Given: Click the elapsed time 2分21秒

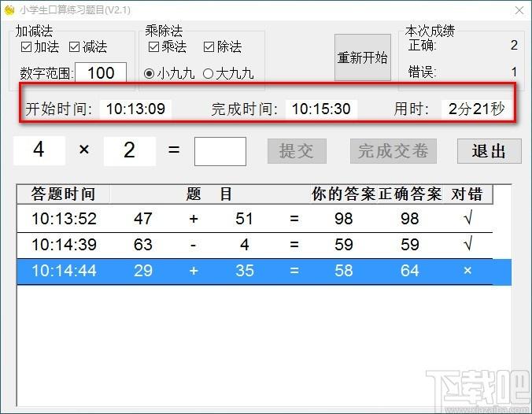Looking at the screenshot, I should coord(477,109).
